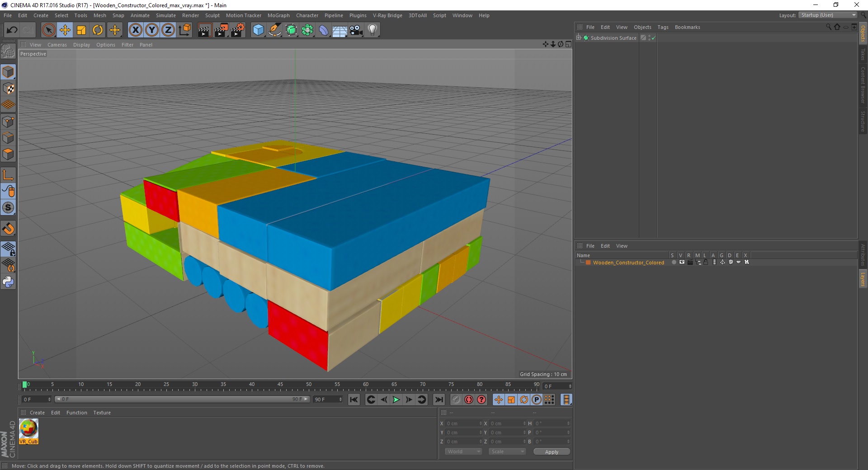Select the Live Selection tool
The height and width of the screenshot is (470, 868).
click(x=48, y=30)
